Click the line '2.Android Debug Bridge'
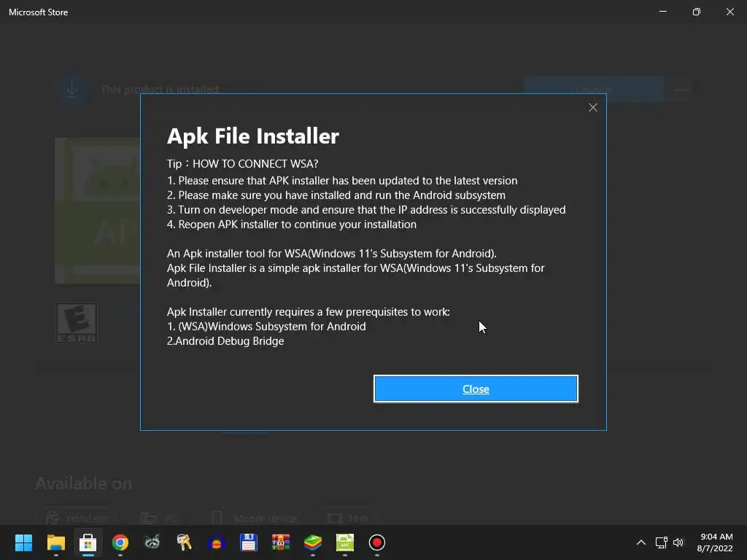 (x=225, y=341)
